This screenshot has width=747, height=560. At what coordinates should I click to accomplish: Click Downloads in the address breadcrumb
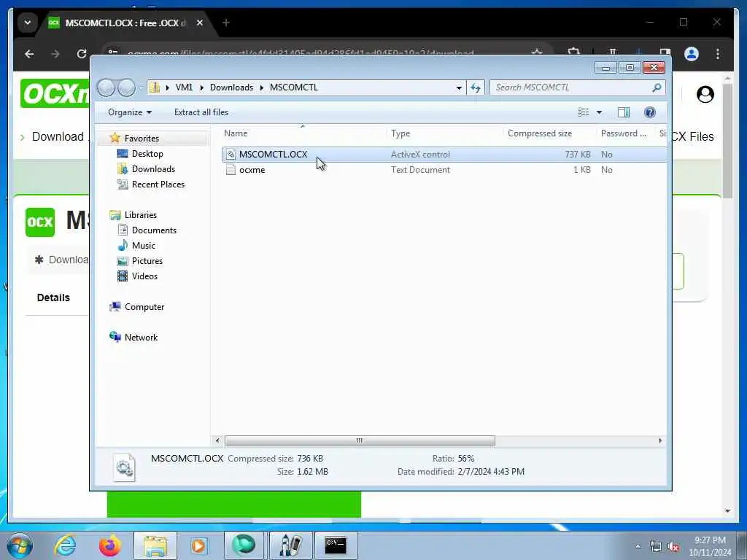pyautogui.click(x=231, y=87)
